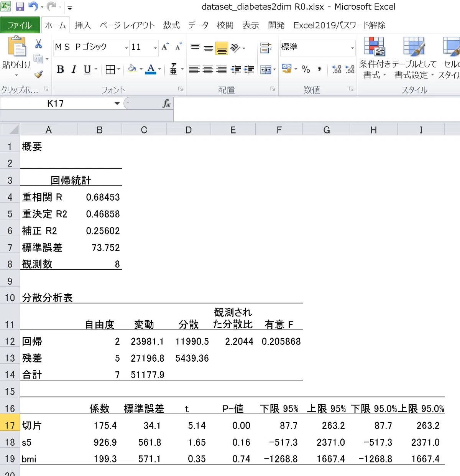Click the increase indent icon
The height and width of the screenshot is (476, 460).
pos(249,69)
